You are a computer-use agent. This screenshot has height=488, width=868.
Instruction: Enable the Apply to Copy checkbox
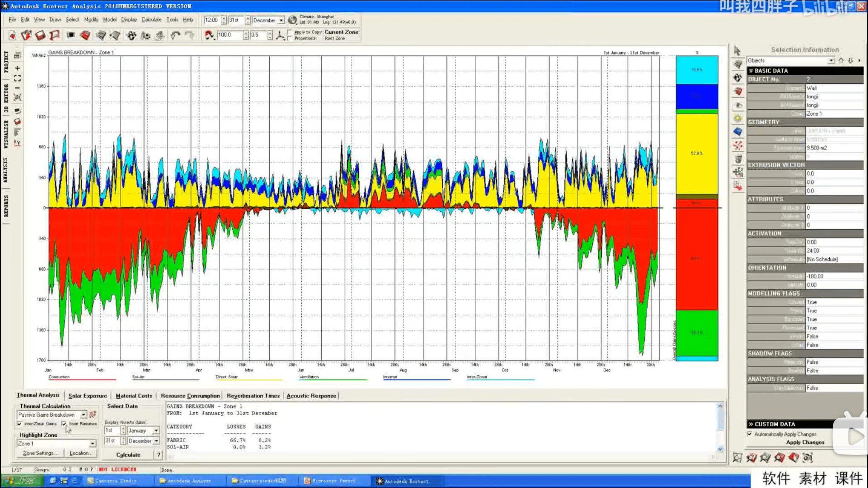(x=291, y=32)
